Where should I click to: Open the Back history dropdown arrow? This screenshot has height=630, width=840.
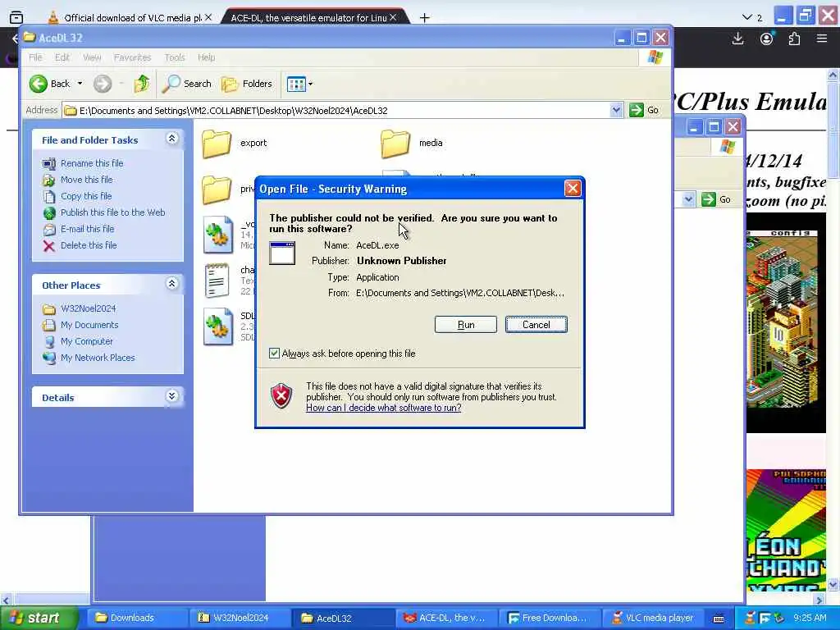pyautogui.click(x=80, y=84)
